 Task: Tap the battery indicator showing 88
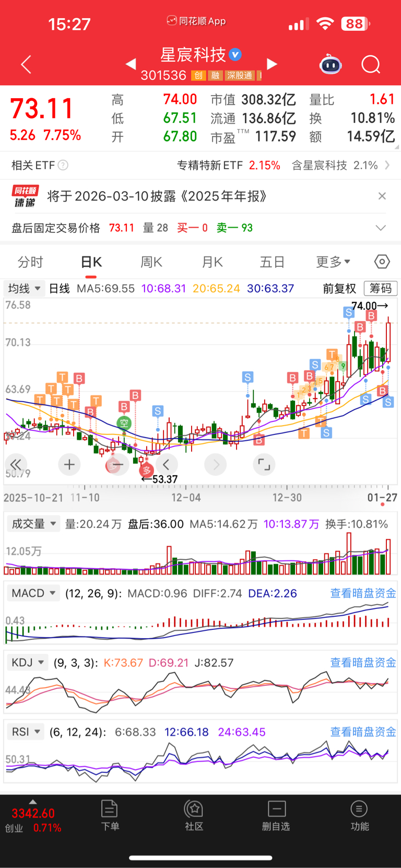pos(355,24)
